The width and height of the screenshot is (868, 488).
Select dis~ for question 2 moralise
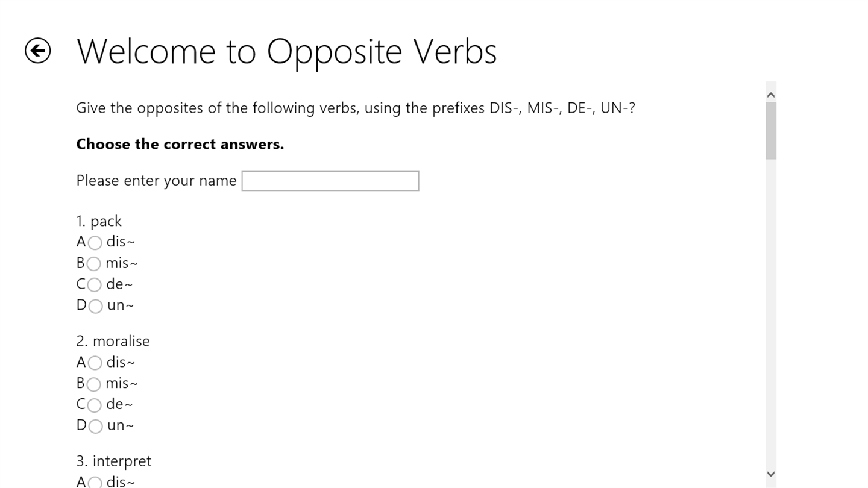[x=95, y=363]
